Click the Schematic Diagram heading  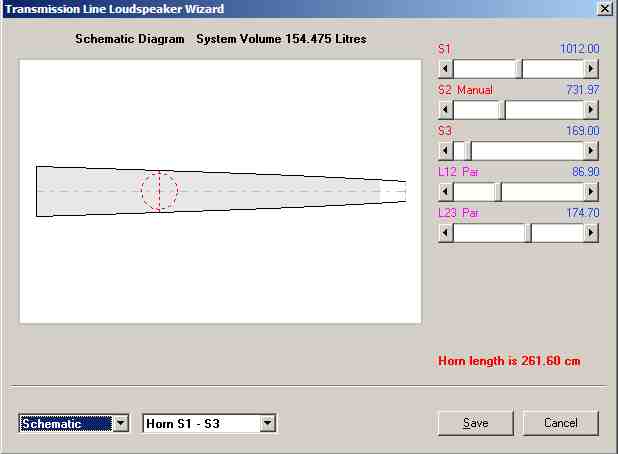coord(130,39)
